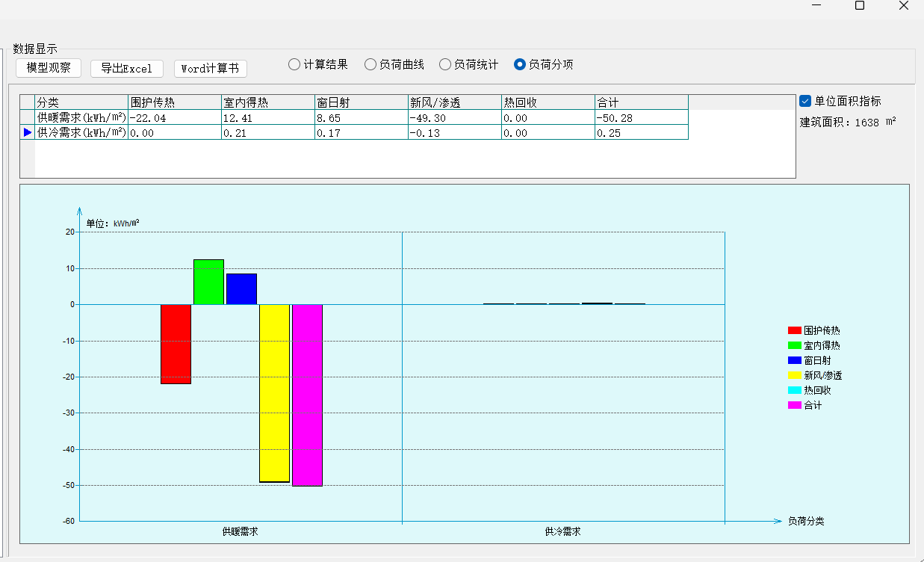Switch to 负荷统计 radio option
Image resolution: width=924 pixels, height=562 pixels.
(445, 64)
